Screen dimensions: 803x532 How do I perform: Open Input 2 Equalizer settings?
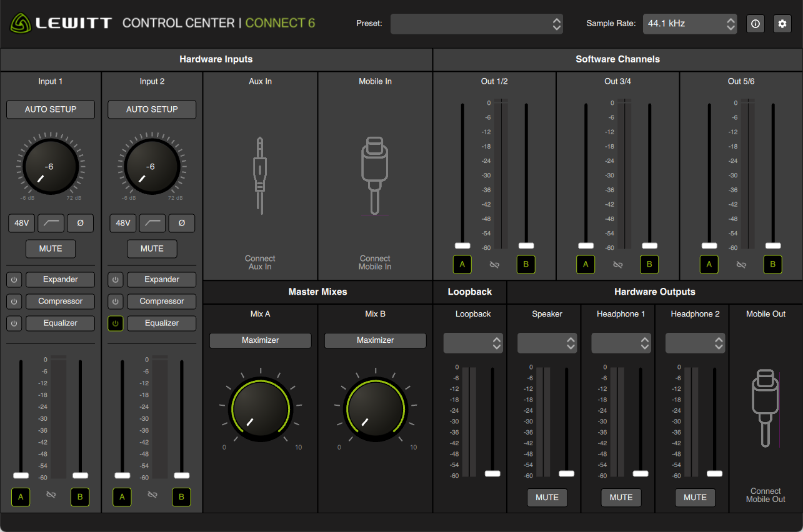coord(162,323)
